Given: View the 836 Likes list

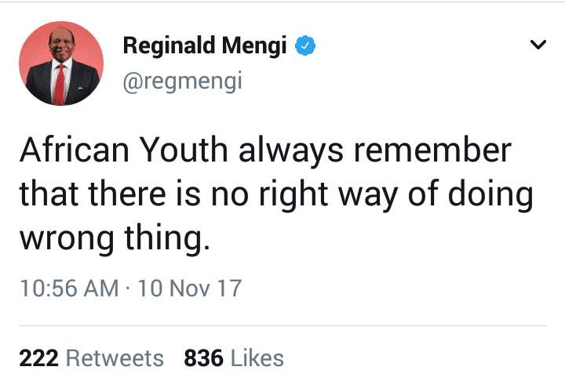Looking at the screenshot, I should pyautogui.click(x=234, y=358).
